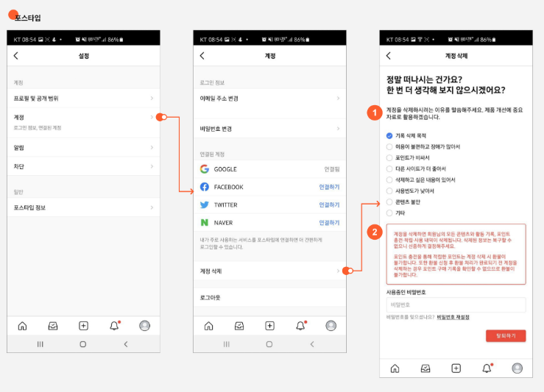Open the 비밀번호 재설정 link
The width and height of the screenshot is (544, 392).
click(x=453, y=317)
